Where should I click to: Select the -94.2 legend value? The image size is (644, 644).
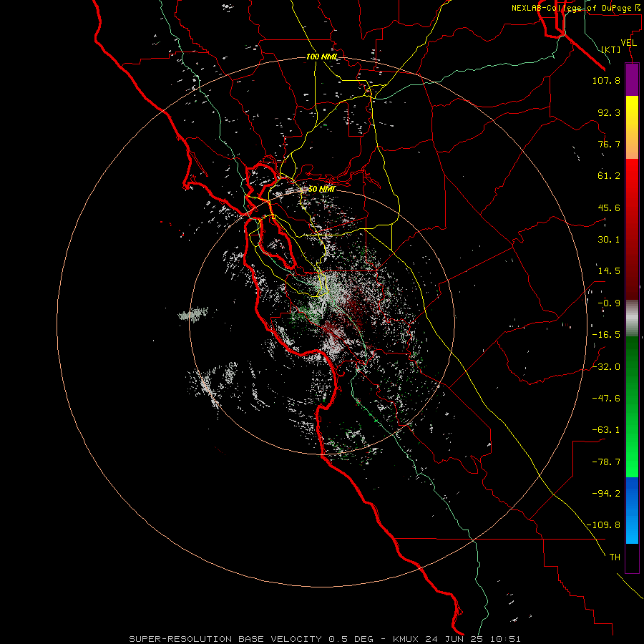(x=606, y=494)
